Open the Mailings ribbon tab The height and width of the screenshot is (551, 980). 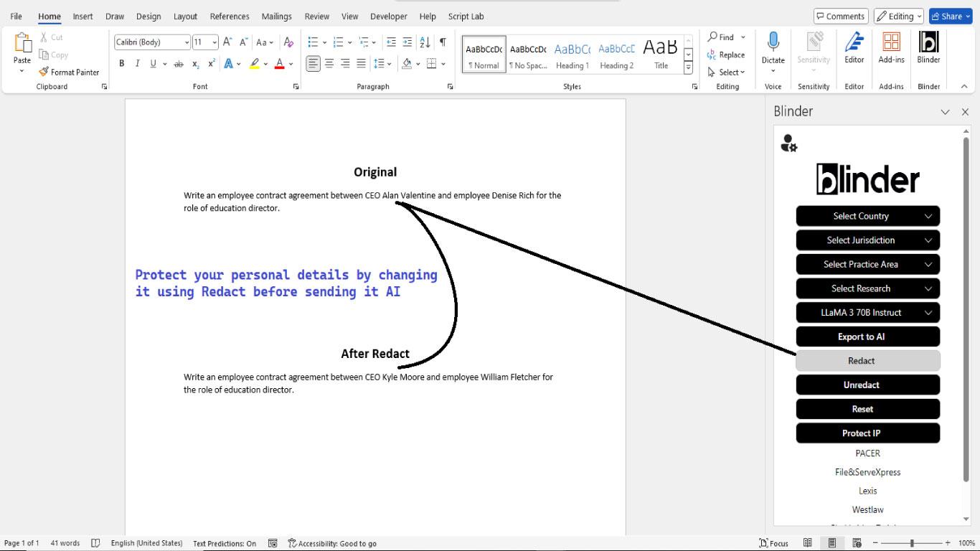point(276,16)
